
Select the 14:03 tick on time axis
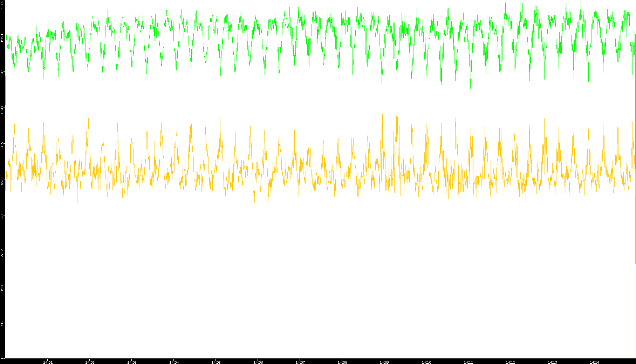coord(132,362)
